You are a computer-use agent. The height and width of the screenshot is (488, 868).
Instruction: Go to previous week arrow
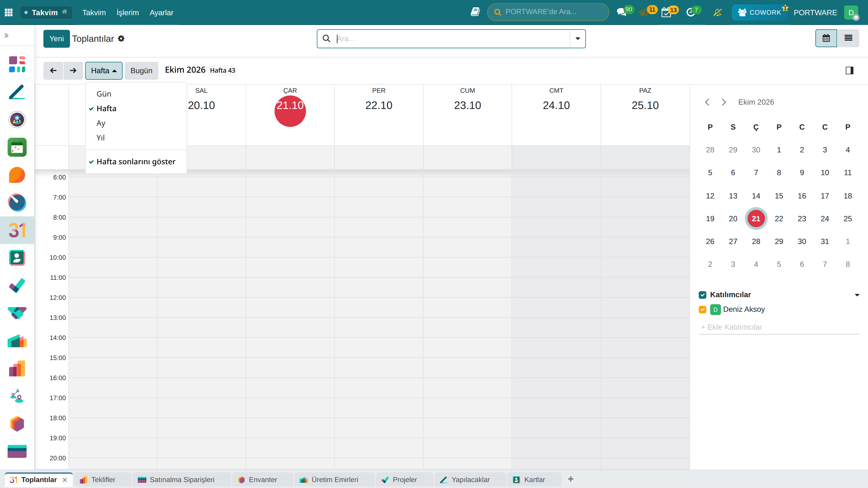[53, 70]
